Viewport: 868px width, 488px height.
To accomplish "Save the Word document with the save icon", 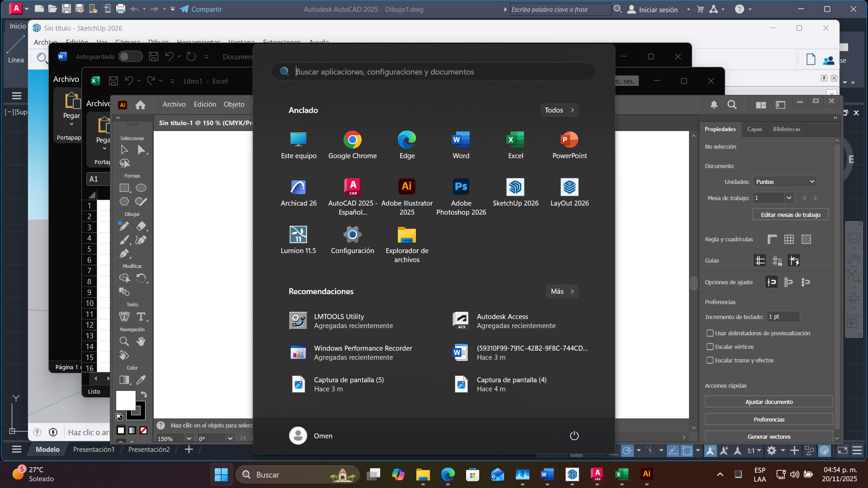I will [x=154, y=56].
